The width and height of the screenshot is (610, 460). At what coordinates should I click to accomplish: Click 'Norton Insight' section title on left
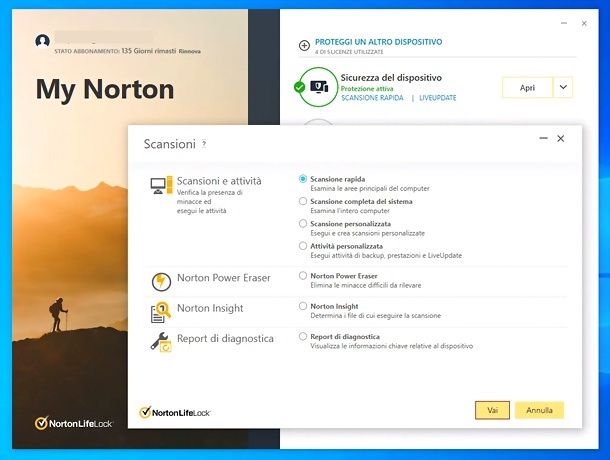(x=210, y=308)
